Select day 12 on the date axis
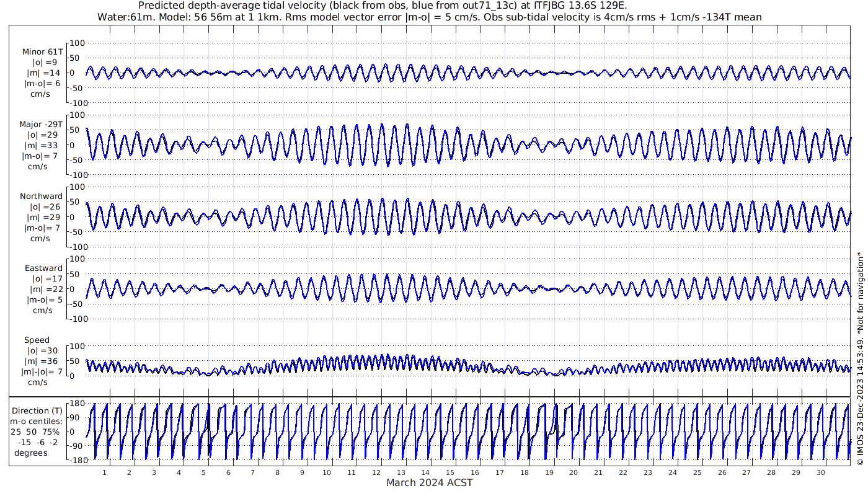Image resolution: width=868 pixels, height=496 pixels. 376,472
